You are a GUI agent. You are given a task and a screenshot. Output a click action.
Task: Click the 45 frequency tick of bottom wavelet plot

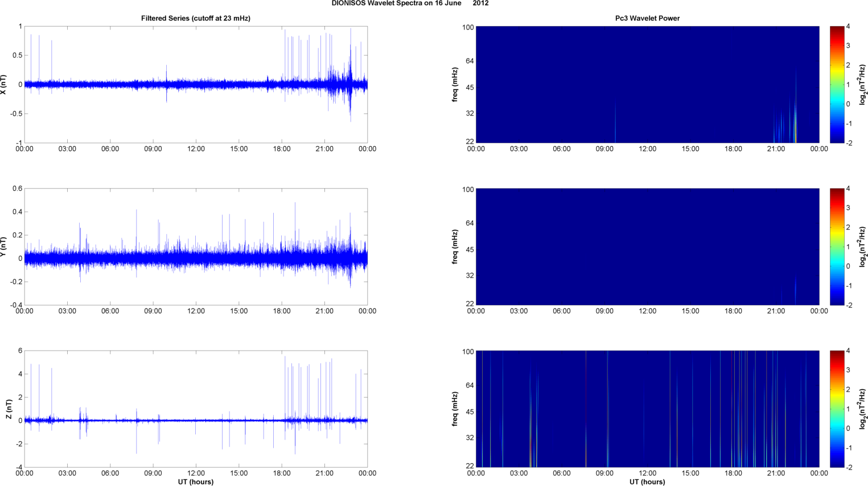point(470,412)
